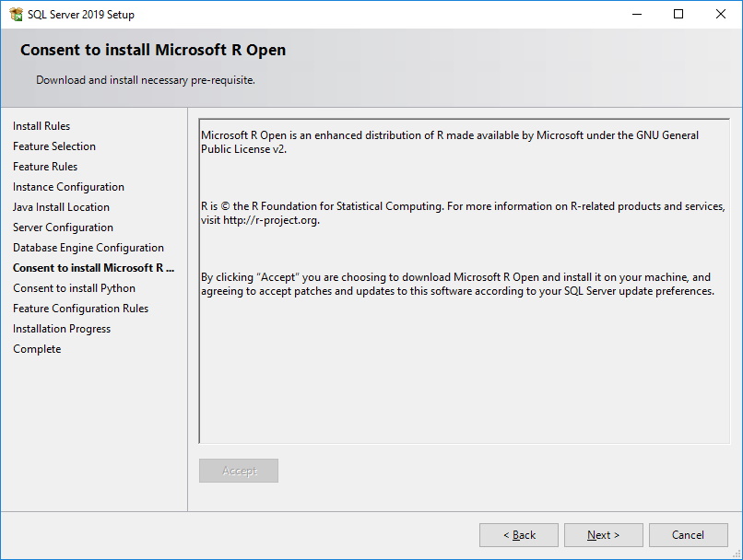Viewport: 743px width, 560px height.
Task: Click the 'Download and install necessary pre-requisite' subtitle
Action: click(146, 80)
